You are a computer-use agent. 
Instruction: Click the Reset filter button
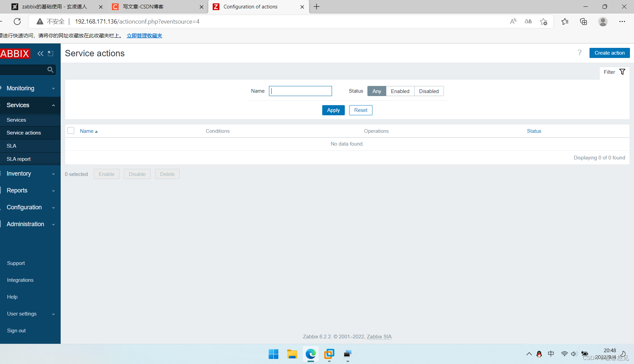click(361, 110)
